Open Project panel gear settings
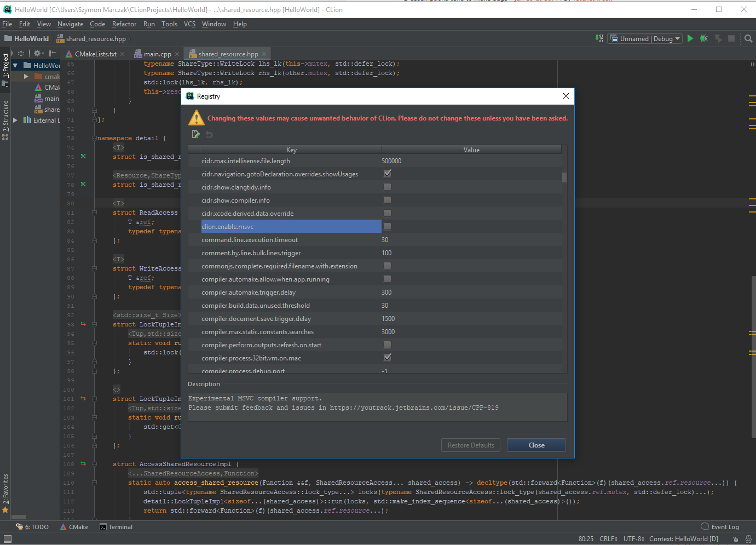 tap(39, 53)
